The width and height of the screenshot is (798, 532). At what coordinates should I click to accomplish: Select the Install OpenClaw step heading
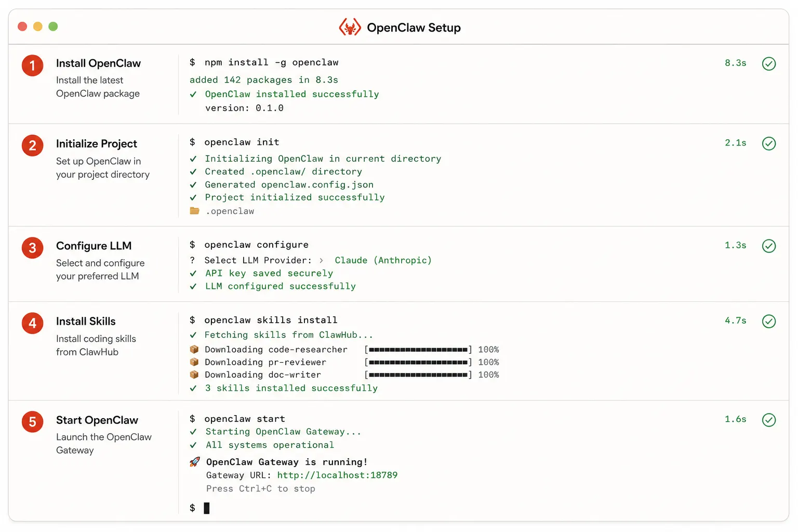pyautogui.click(x=98, y=63)
